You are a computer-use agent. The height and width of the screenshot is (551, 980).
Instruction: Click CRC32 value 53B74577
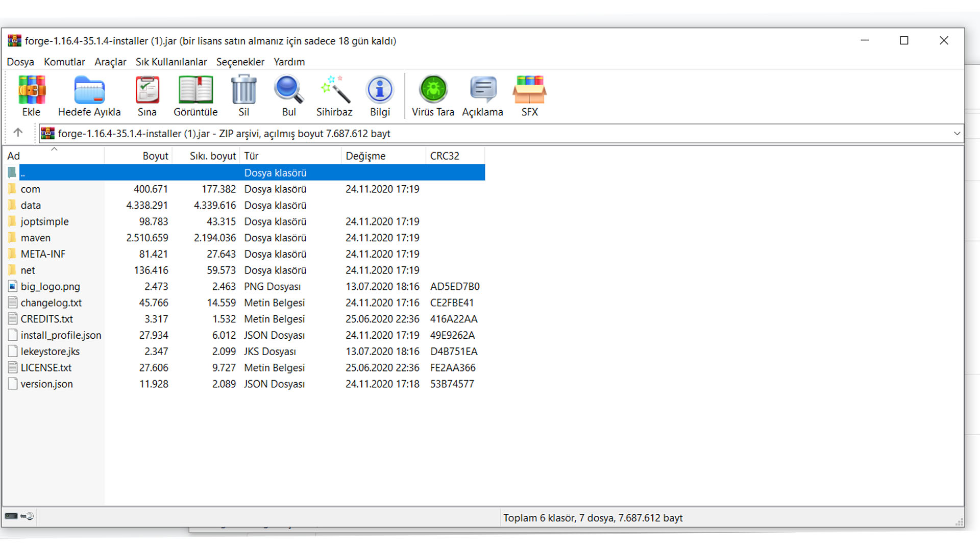[x=452, y=384]
